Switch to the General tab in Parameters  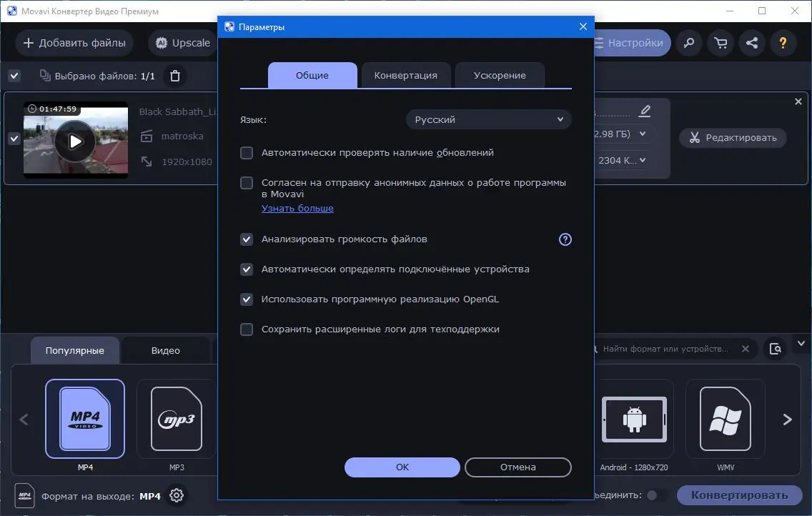(x=312, y=76)
